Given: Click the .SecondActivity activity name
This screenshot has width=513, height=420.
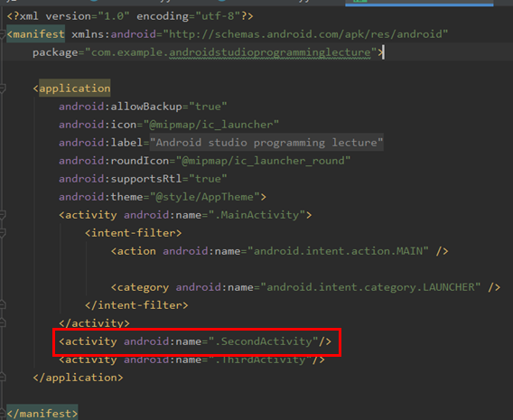Looking at the screenshot, I should pos(263,341).
